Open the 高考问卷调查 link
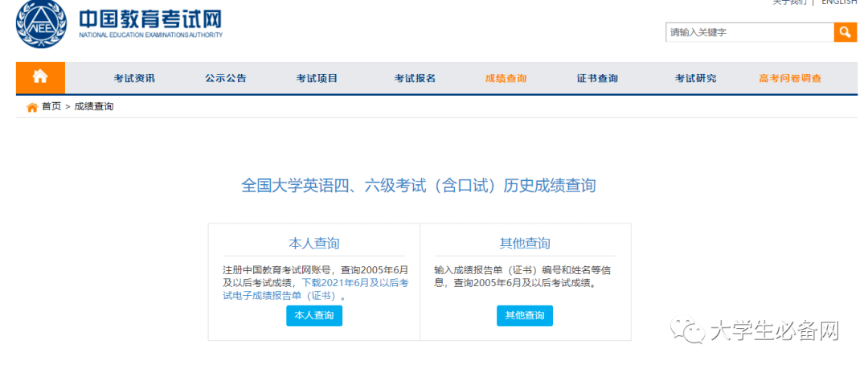The image size is (868, 369). pyautogui.click(x=790, y=78)
